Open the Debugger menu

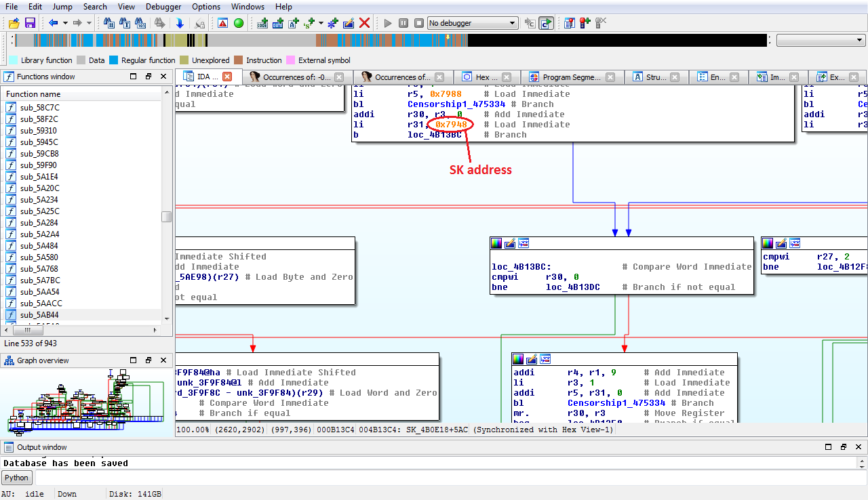(163, 7)
